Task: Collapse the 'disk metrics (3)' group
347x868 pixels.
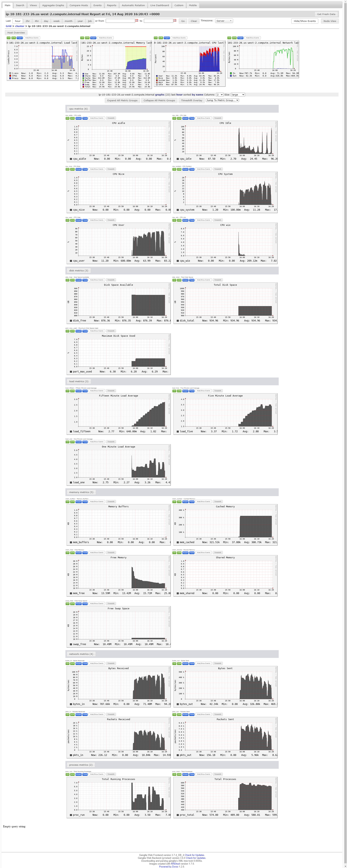Action: tap(78, 271)
